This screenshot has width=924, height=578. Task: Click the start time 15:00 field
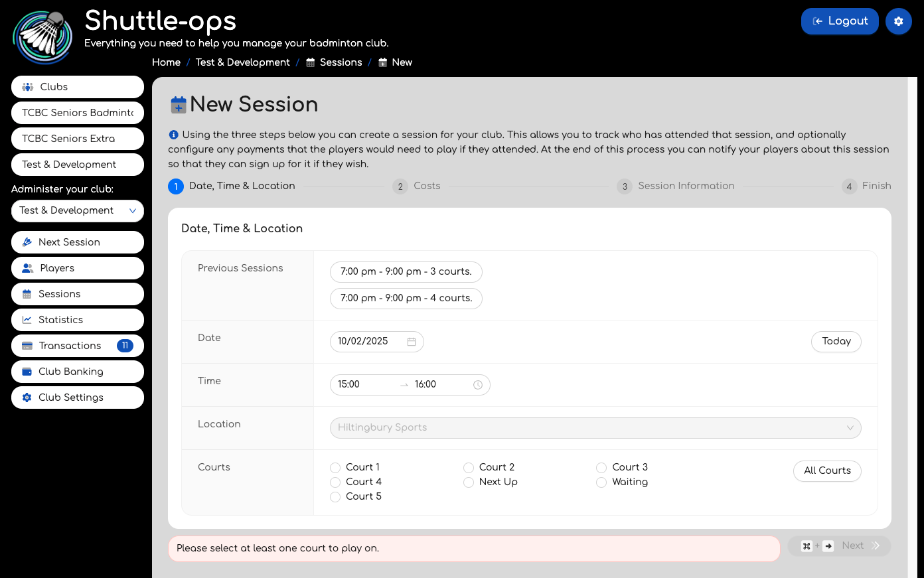pyautogui.click(x=364, y=385)
